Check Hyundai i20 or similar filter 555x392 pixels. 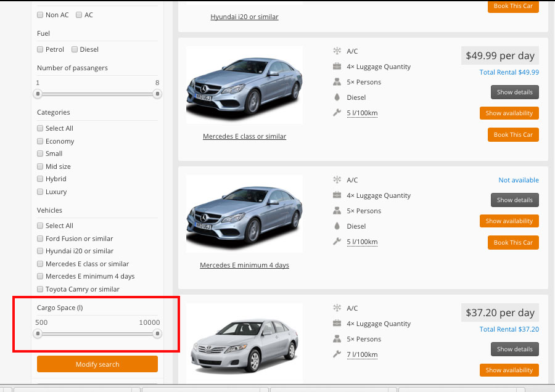click(40, 251)
